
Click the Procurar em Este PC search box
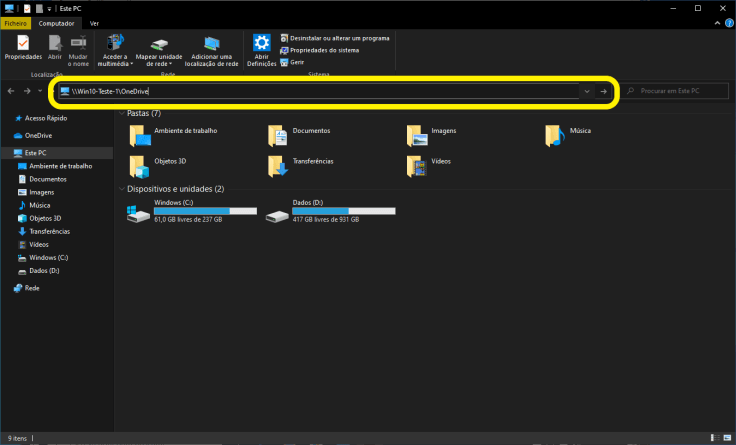pyautogui.click(x=675, y=91)
